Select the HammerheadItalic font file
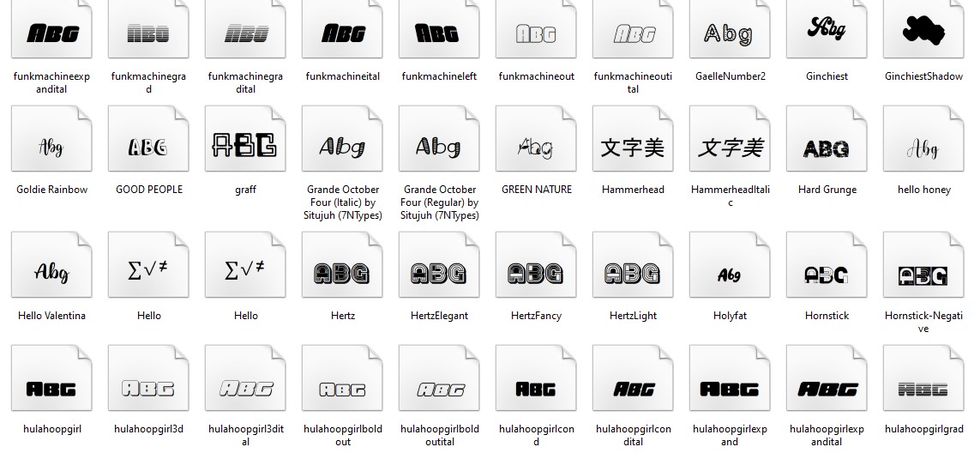980x453 pixels. [x=730, y=147]
